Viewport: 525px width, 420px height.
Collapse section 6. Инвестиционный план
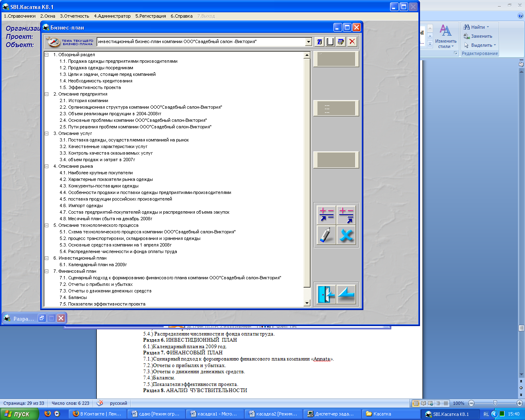click(46, 258)
